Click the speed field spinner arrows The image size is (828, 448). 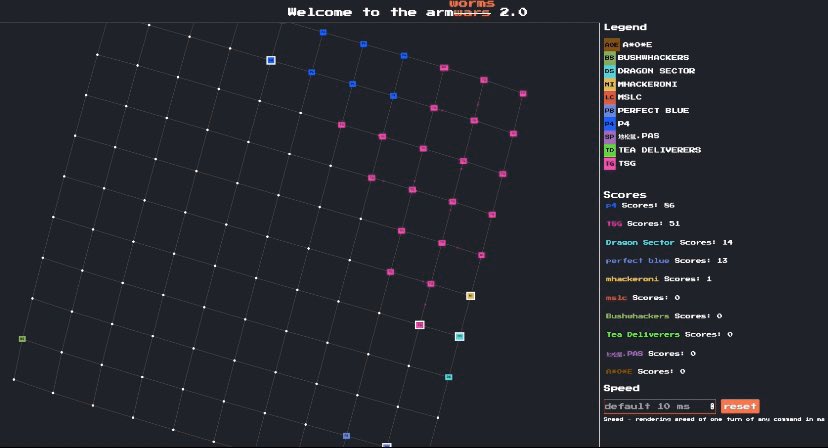tap(712, 406)
